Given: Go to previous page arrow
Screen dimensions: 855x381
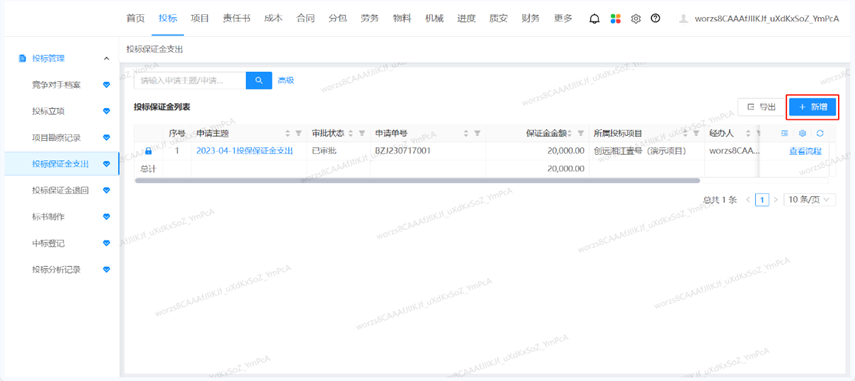Looking at the screenshot, I should pos(748,199).
